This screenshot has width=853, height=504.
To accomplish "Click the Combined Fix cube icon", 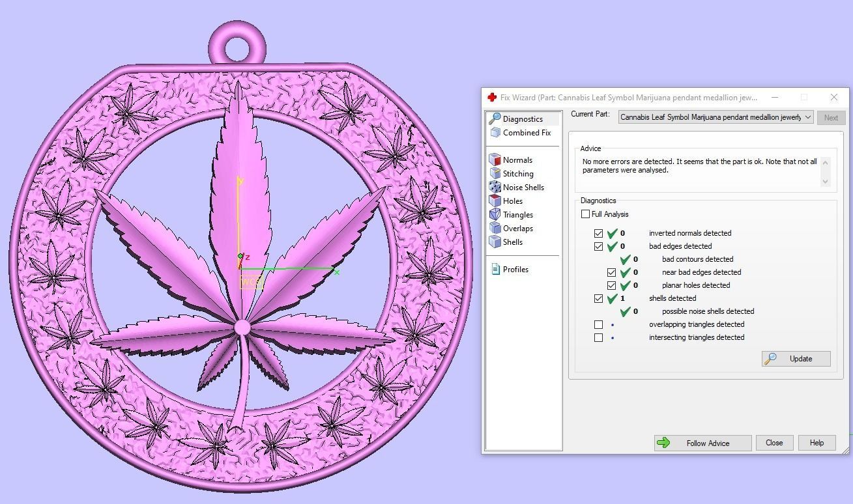I will pos(495,132).
